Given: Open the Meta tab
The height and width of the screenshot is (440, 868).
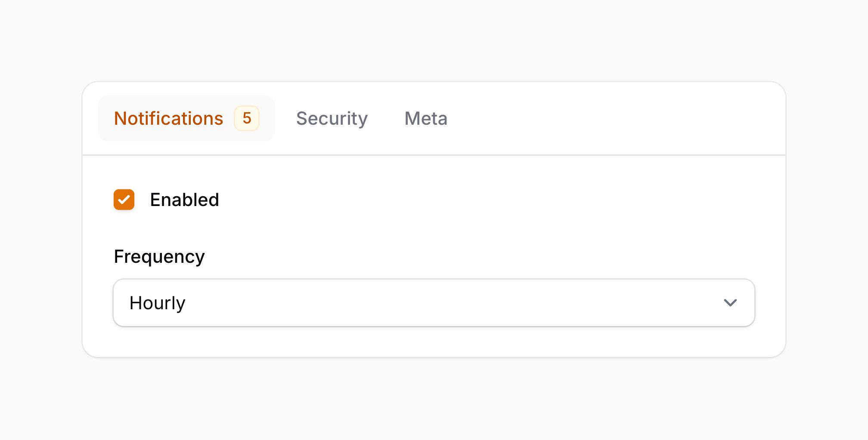Looking at the screenshot, I should click(426, 118).
